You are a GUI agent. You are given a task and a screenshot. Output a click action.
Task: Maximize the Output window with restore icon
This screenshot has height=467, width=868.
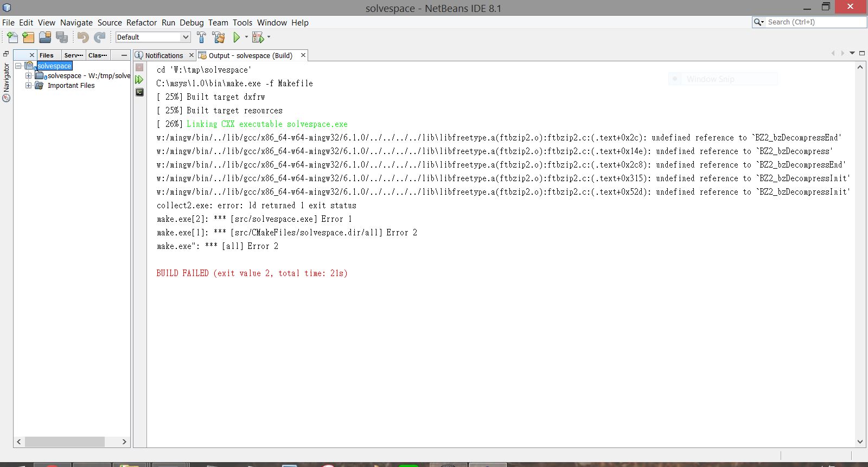pos(861,53)
